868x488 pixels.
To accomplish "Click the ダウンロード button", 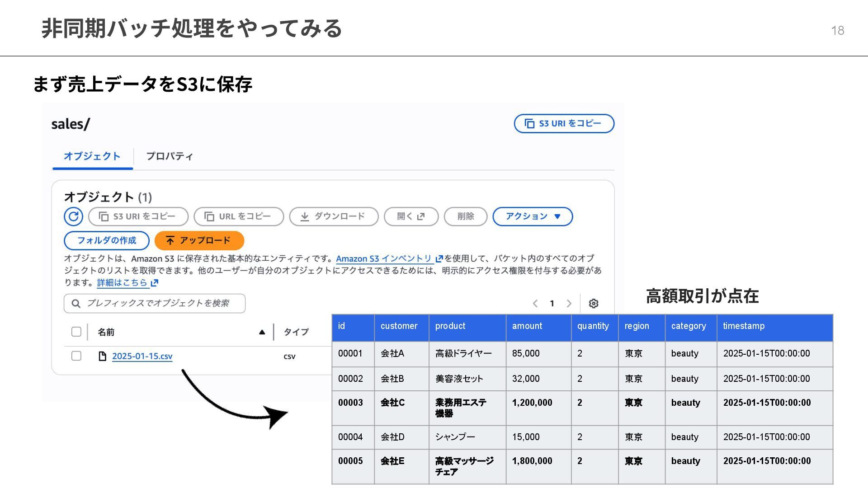I will point(334,216).
